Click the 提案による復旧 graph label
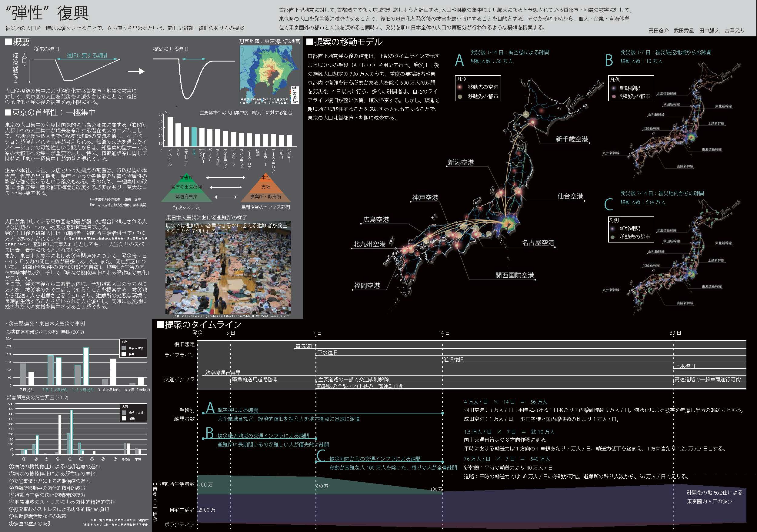The width and height of the screenshot is (757, 532). (171, 49)
